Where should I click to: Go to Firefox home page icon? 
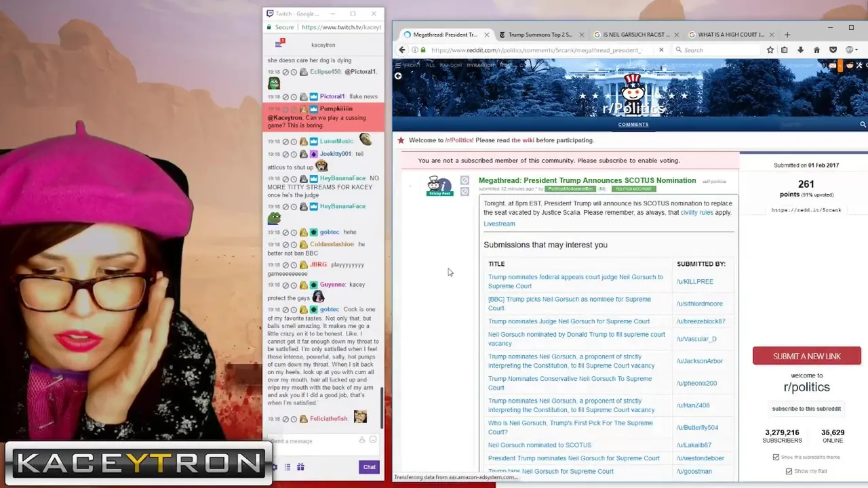coord(816,49)
